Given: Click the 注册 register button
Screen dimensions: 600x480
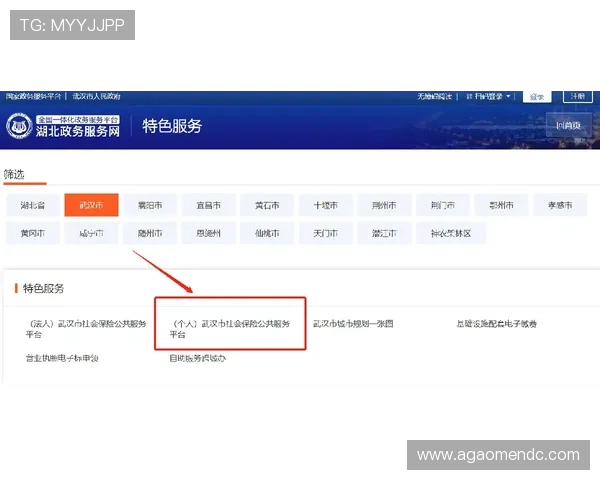Looking at the screenshot, I should pos(577,96).
